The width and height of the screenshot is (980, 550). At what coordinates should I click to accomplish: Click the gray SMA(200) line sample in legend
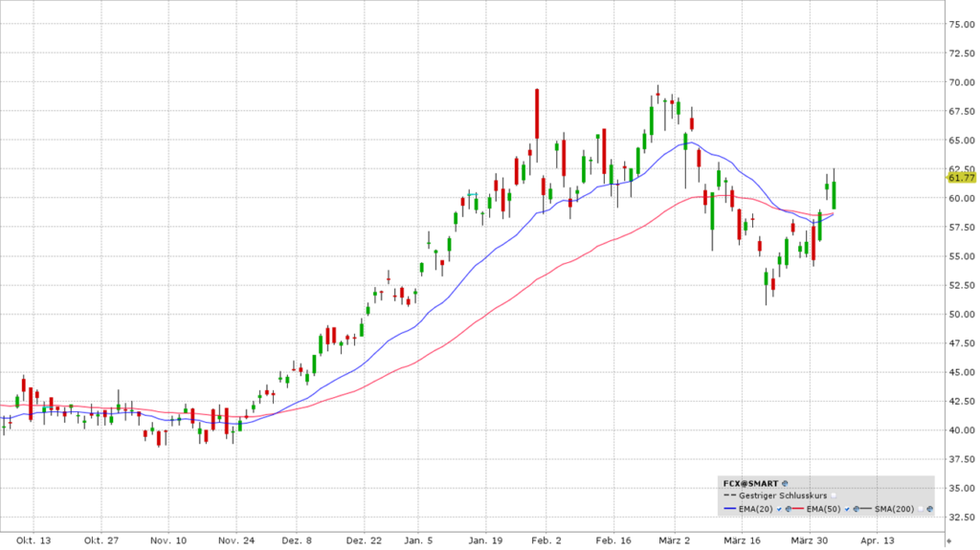point(865,509)
